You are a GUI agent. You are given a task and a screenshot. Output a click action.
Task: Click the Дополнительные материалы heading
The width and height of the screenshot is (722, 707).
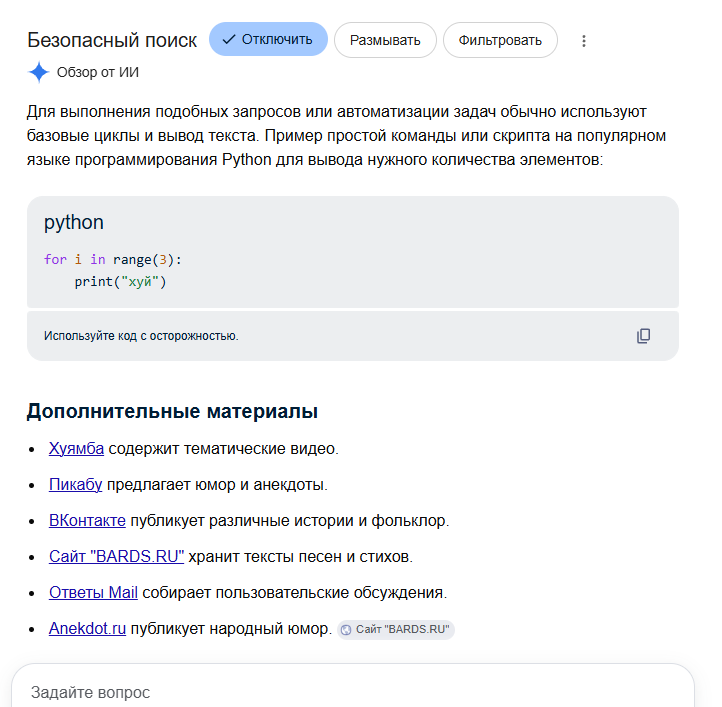(x=172, y=411)
